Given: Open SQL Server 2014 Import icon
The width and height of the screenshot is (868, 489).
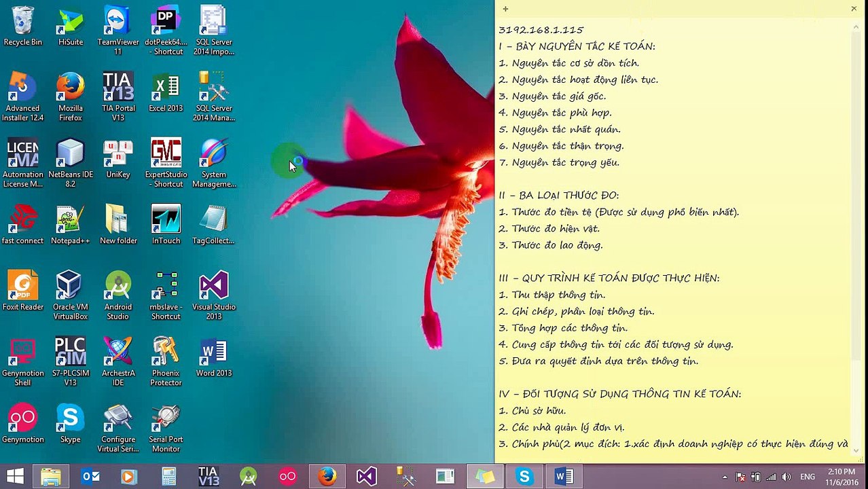Looking at the screenshot, I should [x=213, y=31].
